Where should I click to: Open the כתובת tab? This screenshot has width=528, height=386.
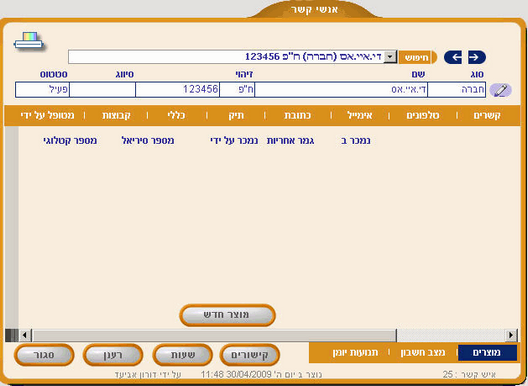click(298, 116)
